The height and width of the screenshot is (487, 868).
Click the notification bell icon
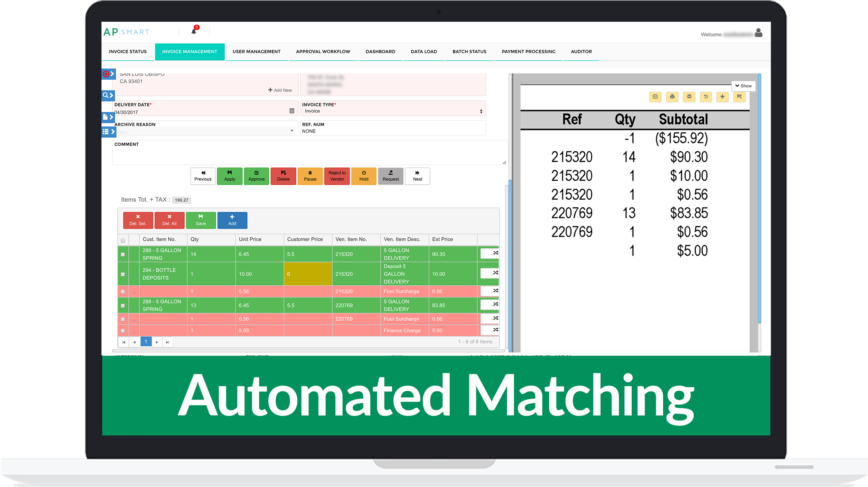click(x=194, y=31)
